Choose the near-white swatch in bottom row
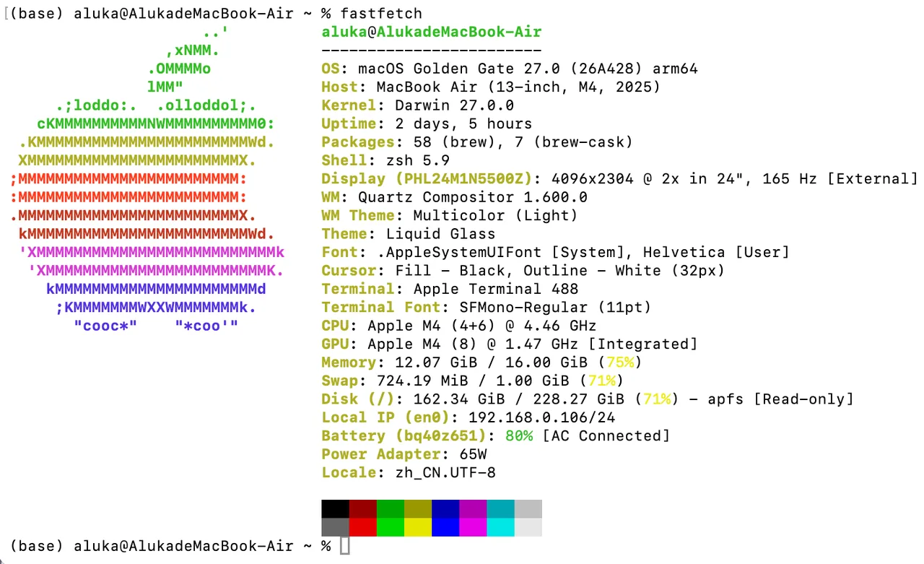Image resolution: width=924 pixels, height=564 pixels. [x=528, y=527]
